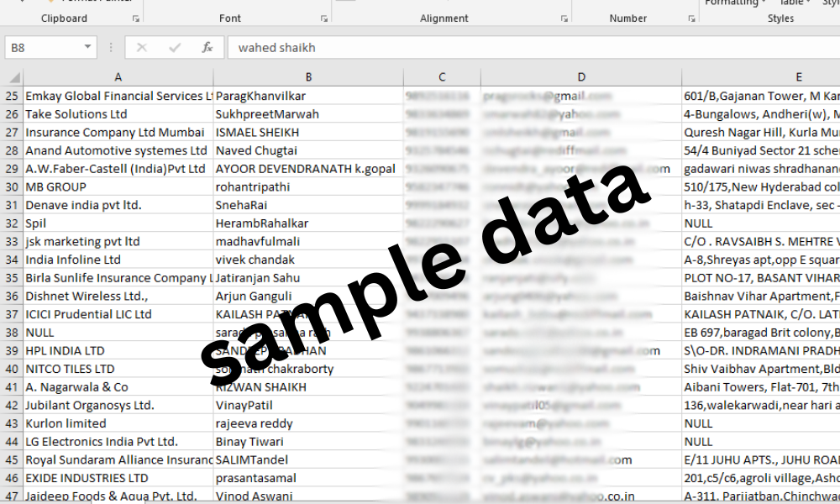Click cell Spil in column A

click(x=118, y=223)
